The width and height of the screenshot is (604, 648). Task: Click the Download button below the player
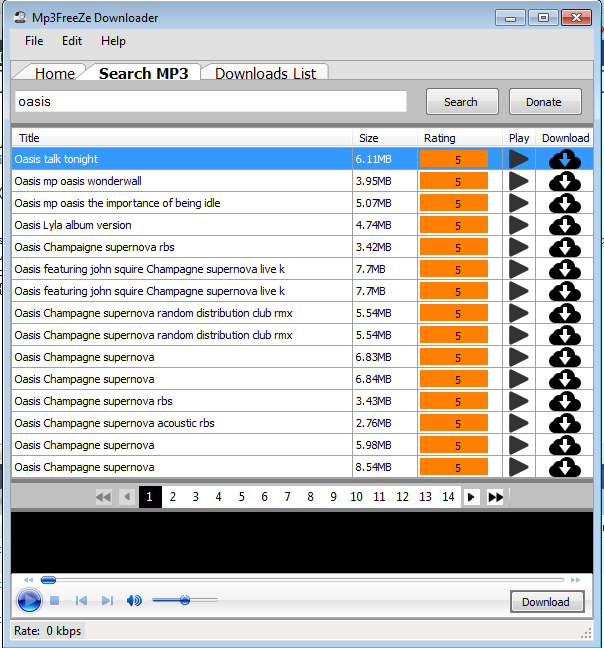pos(547,602)
